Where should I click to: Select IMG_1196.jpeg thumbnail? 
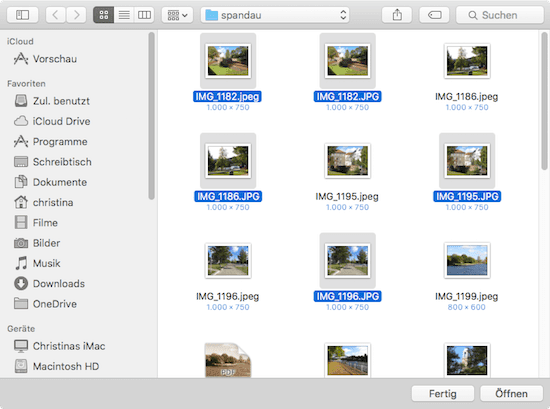[x=228, y=261]
